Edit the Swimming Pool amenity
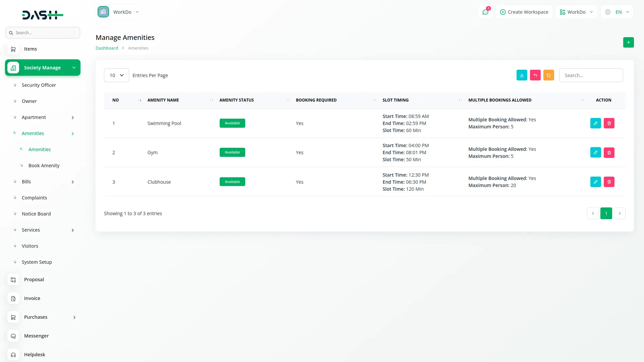The width and height of the screenshot is (644, 362). 595,123
